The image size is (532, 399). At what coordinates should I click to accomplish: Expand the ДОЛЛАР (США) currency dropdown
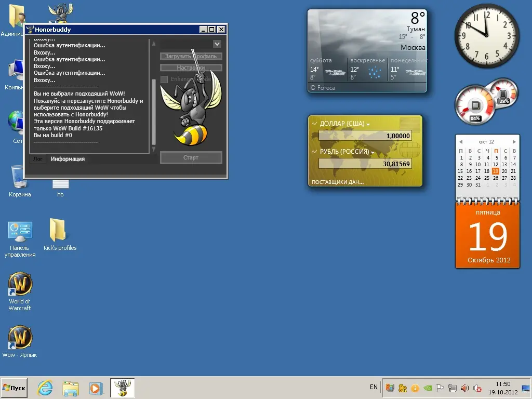[368, 125]
